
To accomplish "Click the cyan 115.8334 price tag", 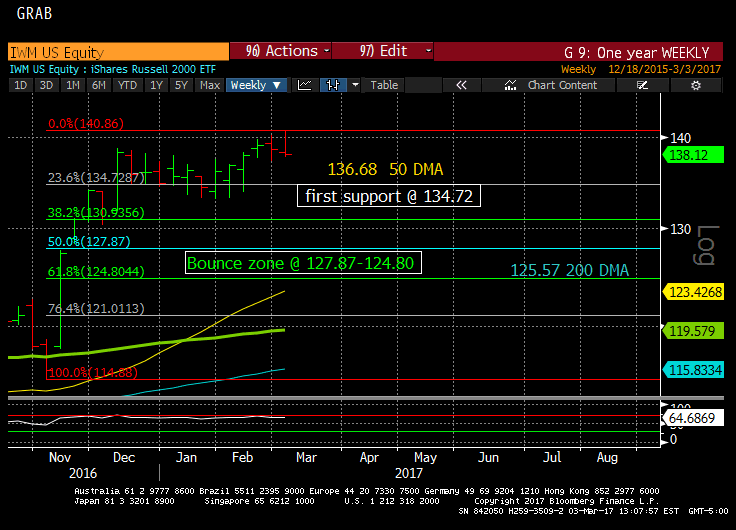I will pyautogui.click(x=693, y=370).
